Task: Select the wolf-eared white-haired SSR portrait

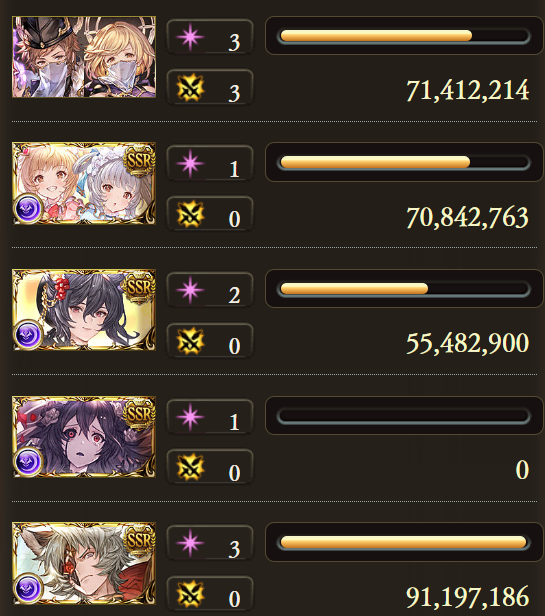Action: 84,563
